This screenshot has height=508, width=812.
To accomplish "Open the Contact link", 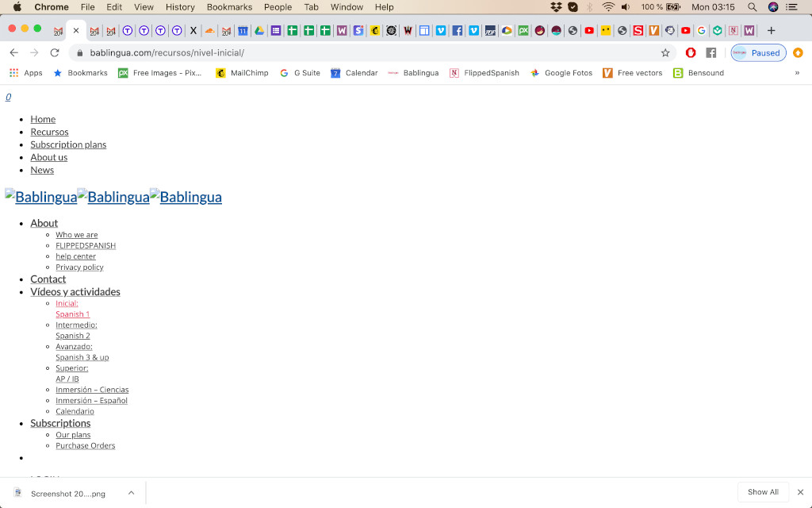I will (48, 279).
